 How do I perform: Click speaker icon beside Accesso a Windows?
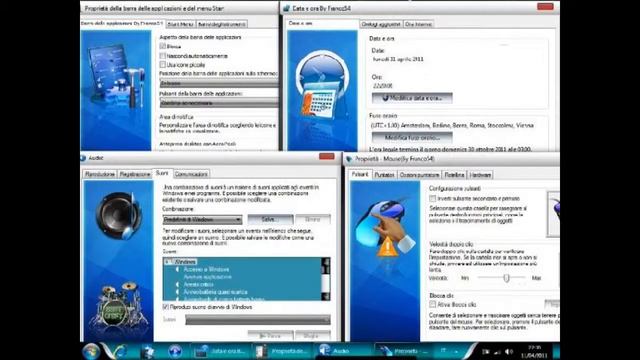click(178, 269)
